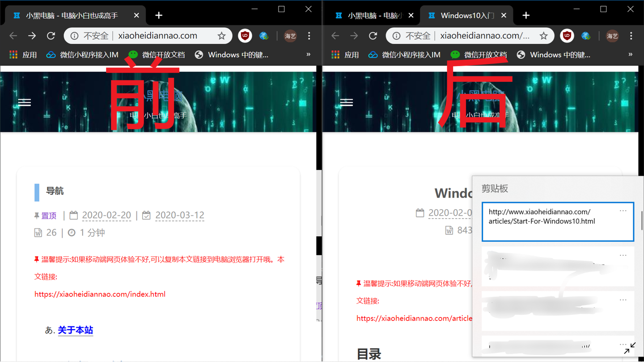Toggle uBlock Origin in the right window
This screenshot has height=362, width=644.
click(x=567, y=35)
